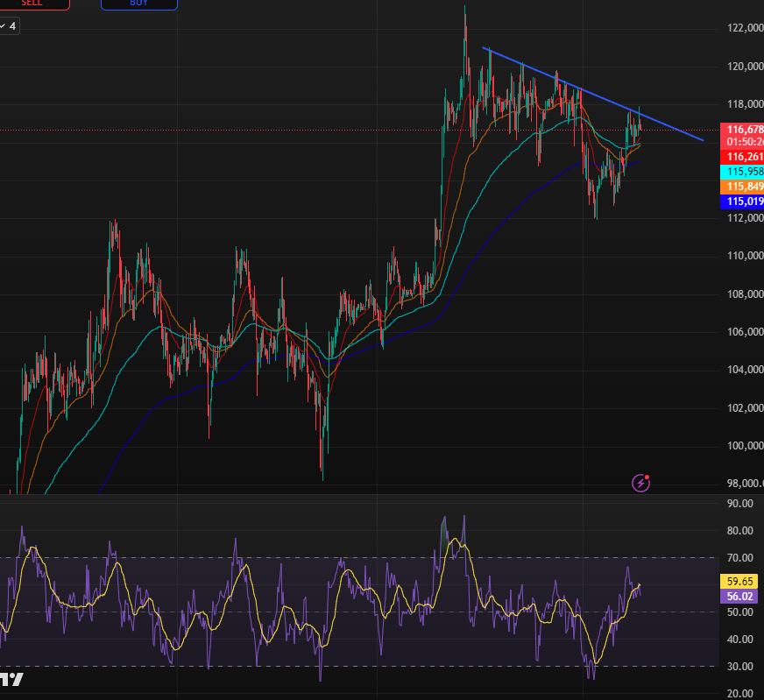Expand the collapsed indicator legend showing 4
Screen dimensions: 764x700
tap(8, 26)
